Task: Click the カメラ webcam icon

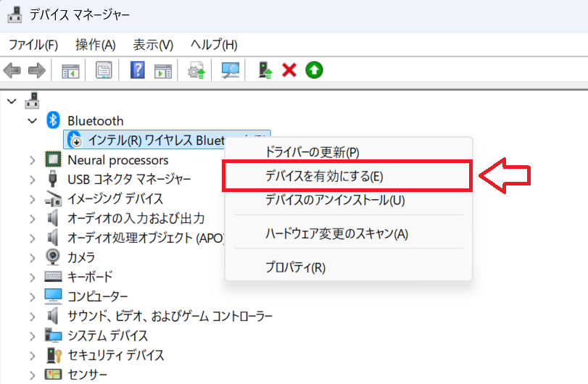Action: pos(53,257)
